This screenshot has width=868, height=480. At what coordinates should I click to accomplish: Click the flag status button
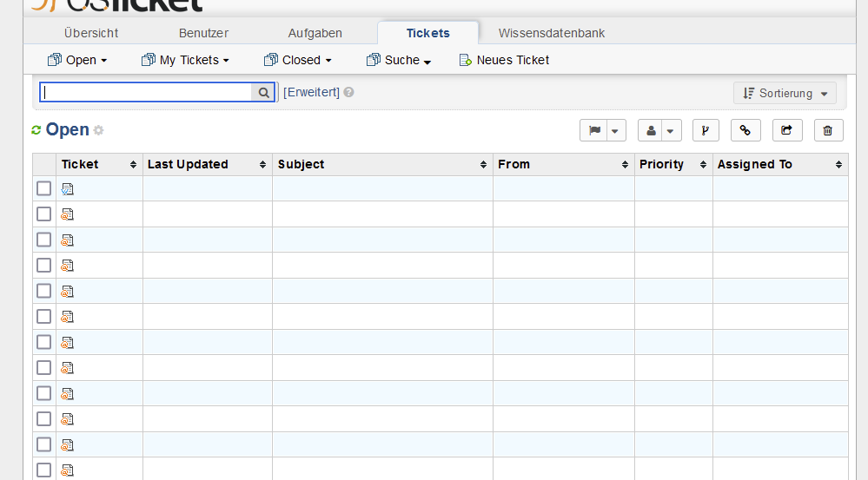[x=594, y=130]
